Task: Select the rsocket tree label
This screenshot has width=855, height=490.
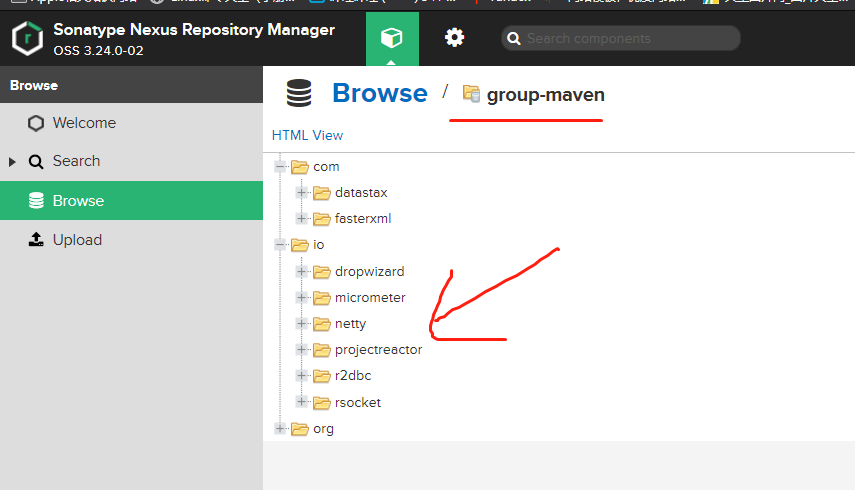Action: click(x=358, y=402)
